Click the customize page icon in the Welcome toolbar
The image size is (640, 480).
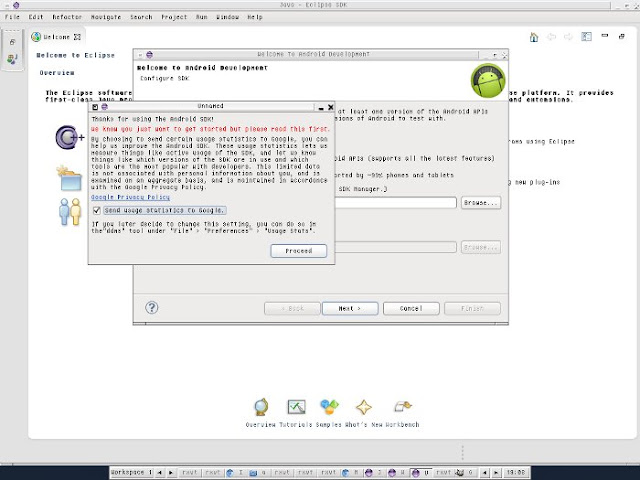(x=587, y=37)
